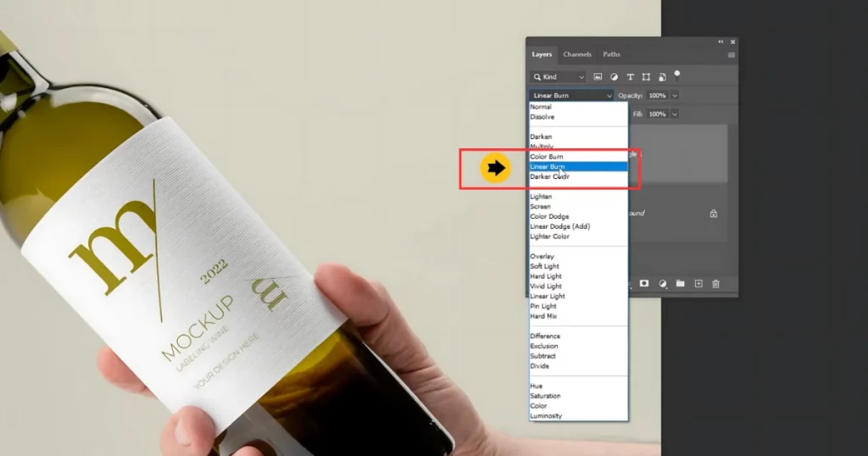Screen dimensions: 868x456
Task: Close the Layers panel with X
Action: pos(733,42)
